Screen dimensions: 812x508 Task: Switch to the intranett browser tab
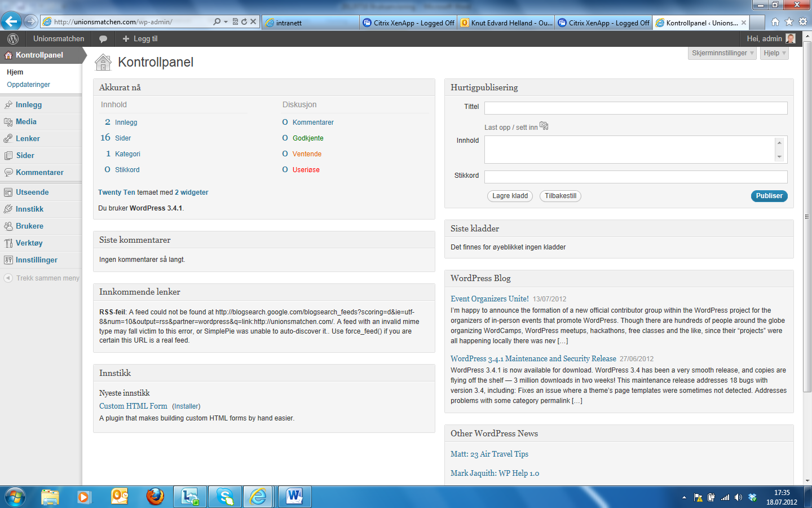(x=310, y=23)
